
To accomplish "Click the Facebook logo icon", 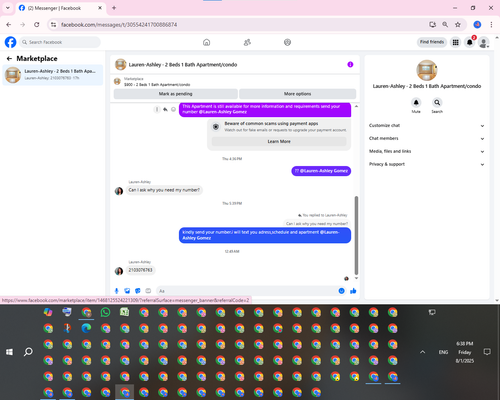I will tap(10, 42).
